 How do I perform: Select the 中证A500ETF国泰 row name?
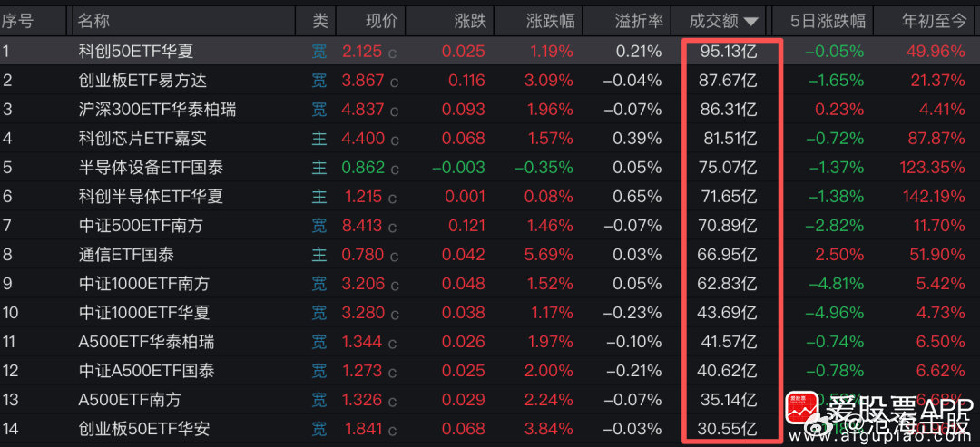click(146, 370)
